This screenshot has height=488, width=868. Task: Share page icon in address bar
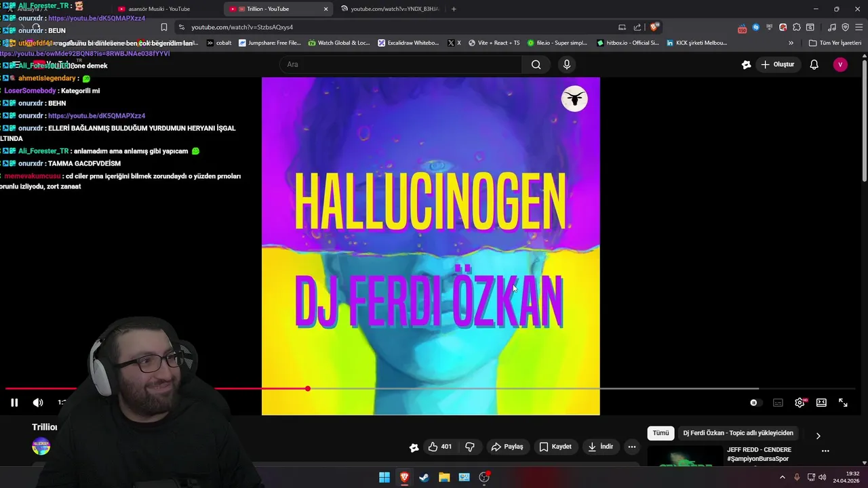click(x=637, y=27)
